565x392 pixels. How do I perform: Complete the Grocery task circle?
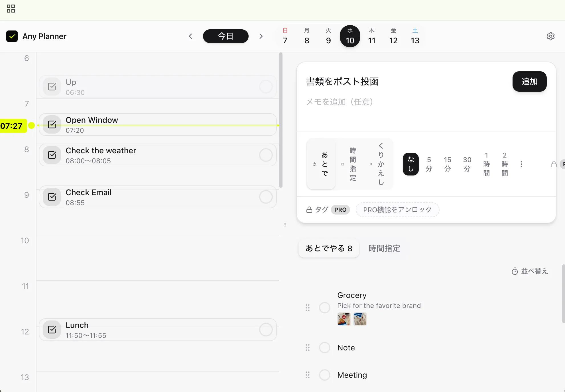pyautogui.click(x=325, y=308)
